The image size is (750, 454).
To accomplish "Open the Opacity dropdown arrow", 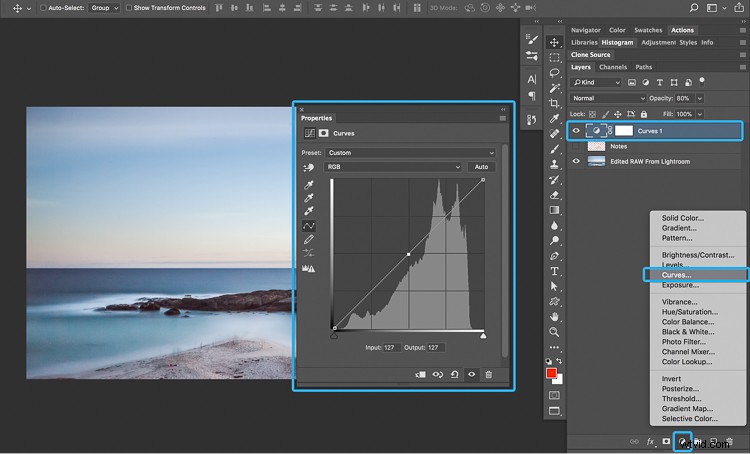I will pyautogui.click(x=700, y=98).
